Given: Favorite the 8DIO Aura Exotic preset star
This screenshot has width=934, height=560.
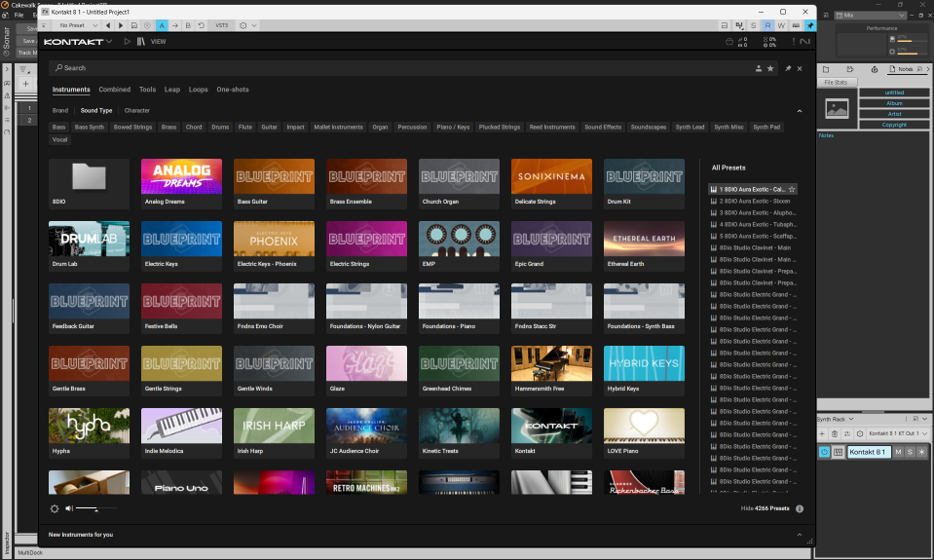Looking at the screenshot, I should [792, 189].
